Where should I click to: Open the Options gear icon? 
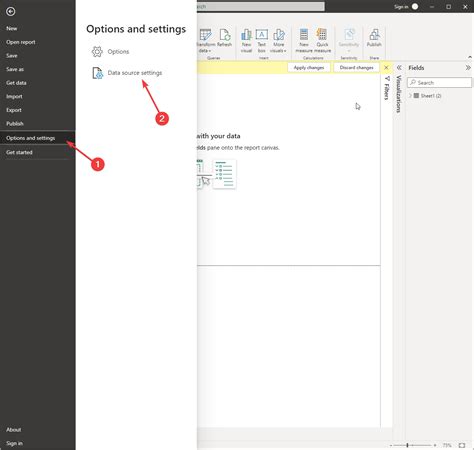(97, 52)
